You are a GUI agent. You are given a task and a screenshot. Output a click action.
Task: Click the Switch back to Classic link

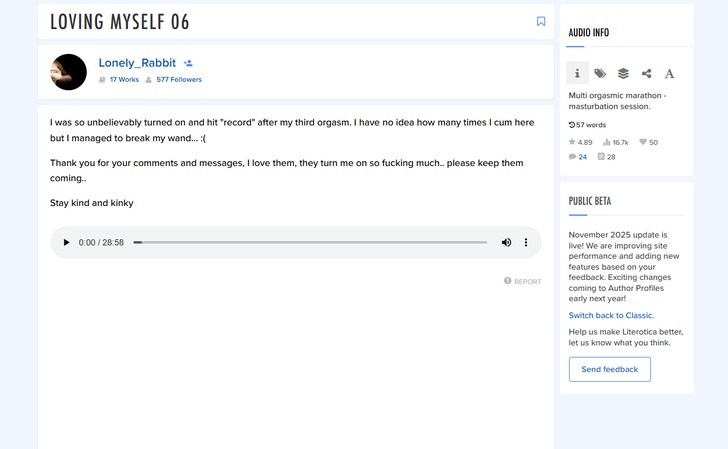click(611, 315)
